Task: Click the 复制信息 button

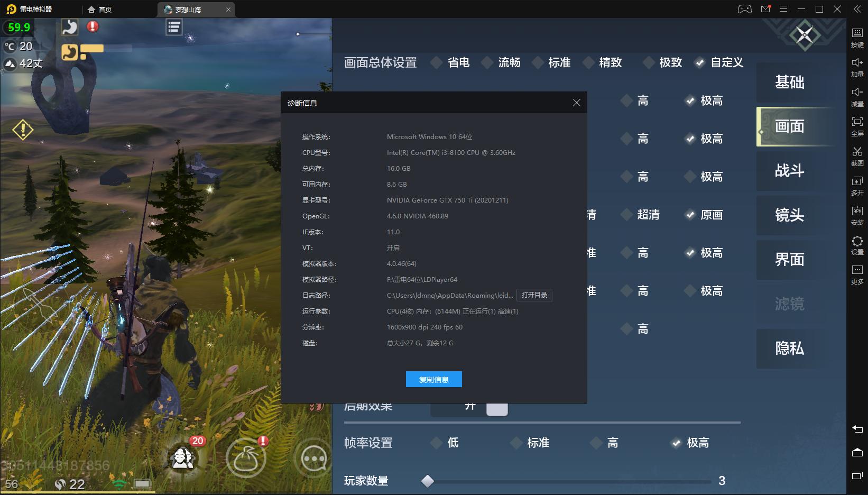Action: click(x=434, y=379)
